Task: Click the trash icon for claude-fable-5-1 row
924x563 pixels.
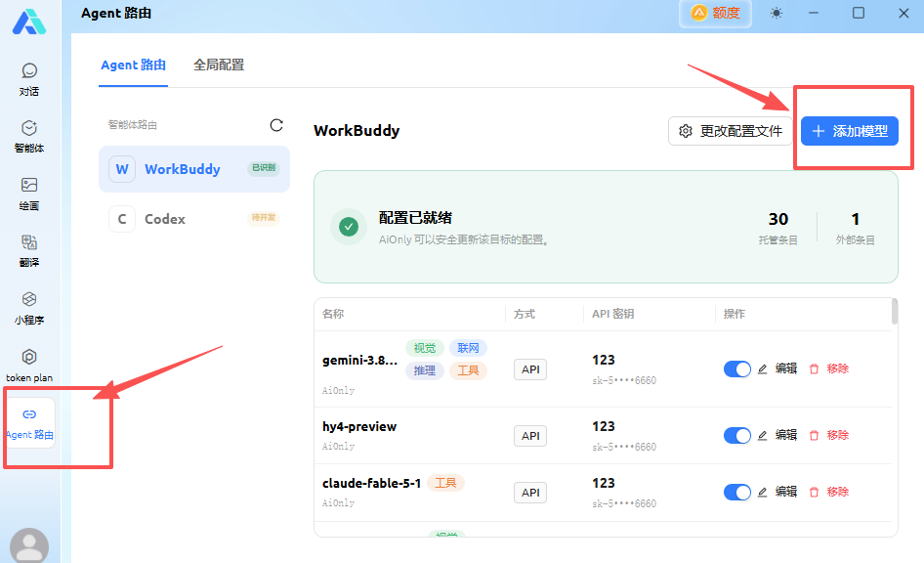Action: 815,493
